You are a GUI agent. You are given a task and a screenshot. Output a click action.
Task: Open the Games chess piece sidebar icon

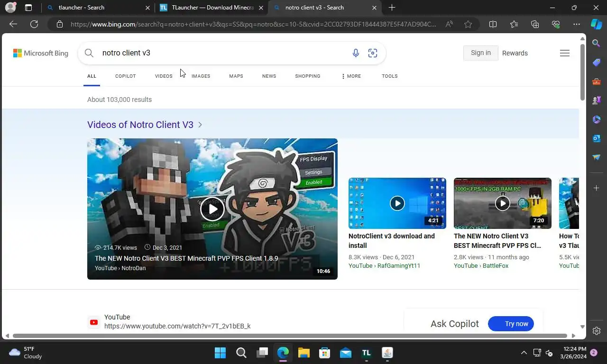coord(597,100)
